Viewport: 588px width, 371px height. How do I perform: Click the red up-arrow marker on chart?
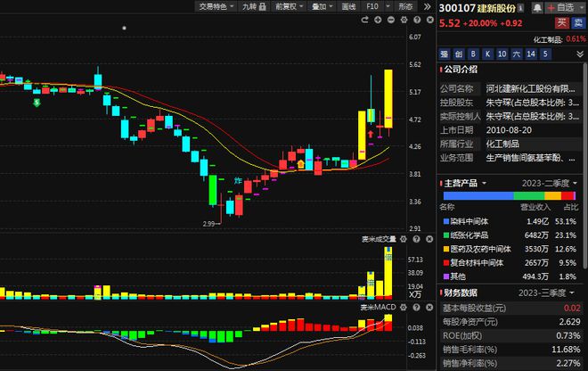(x=371, y=134)
